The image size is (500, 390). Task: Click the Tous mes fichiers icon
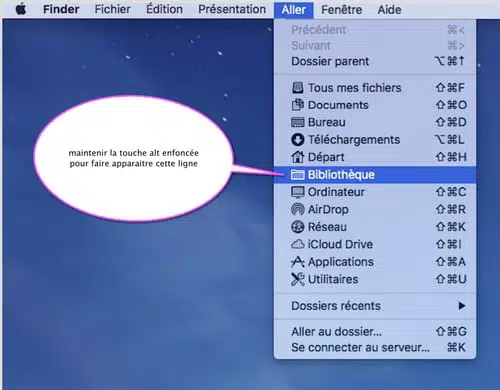pos(297,88)
